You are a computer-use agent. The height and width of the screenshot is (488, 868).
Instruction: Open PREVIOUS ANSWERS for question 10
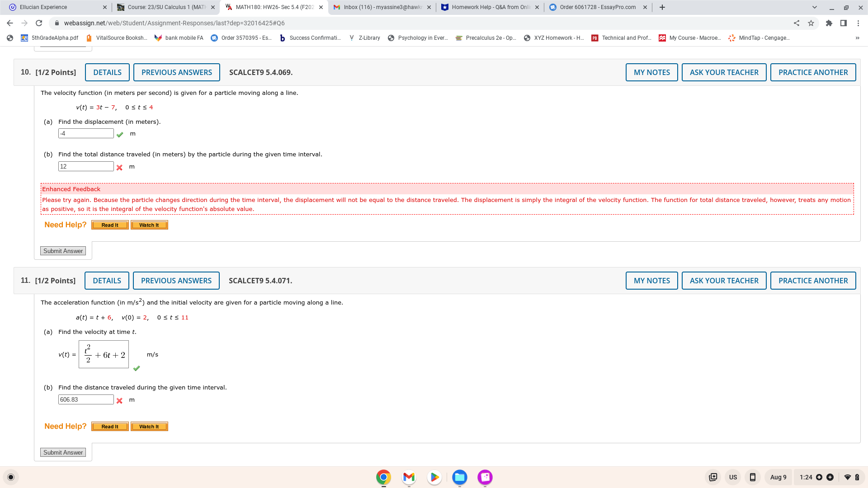tap(176, 72)
